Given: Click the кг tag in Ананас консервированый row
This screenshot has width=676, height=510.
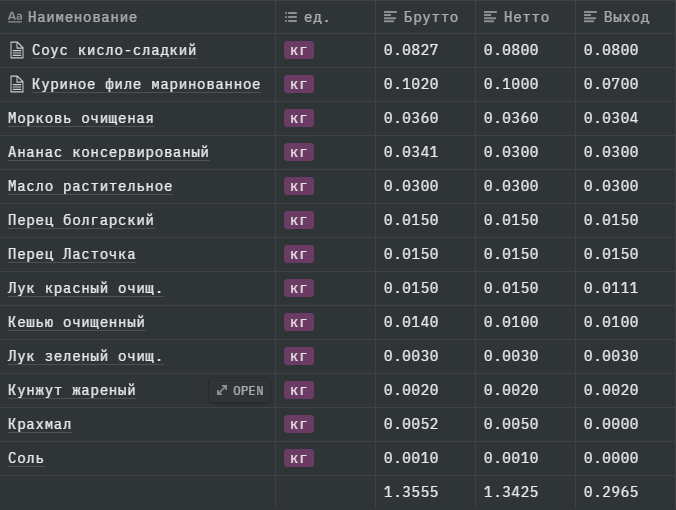Looking at the screenshot, I should click(x=299, y=152).
